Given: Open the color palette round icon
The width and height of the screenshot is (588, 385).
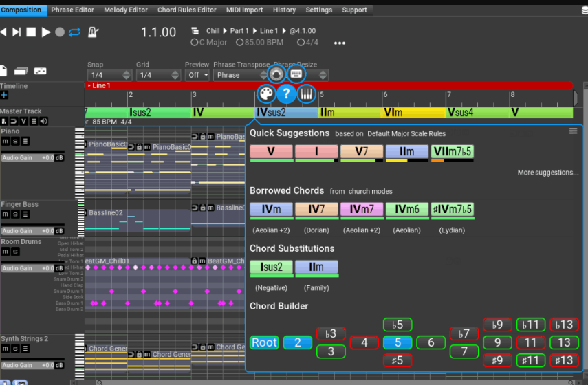Looking at the screenshot, I should tap(266, 93).
